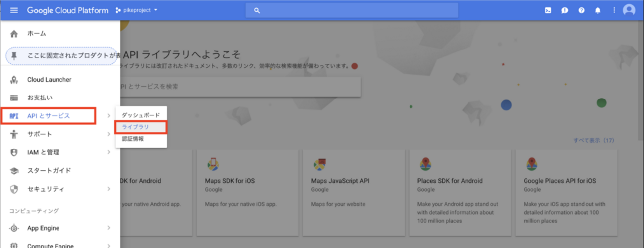Image resolution: width=644 pixels, height=248 pixels.
Task: Select API とサービス menu item
Action: coord(49,116)
